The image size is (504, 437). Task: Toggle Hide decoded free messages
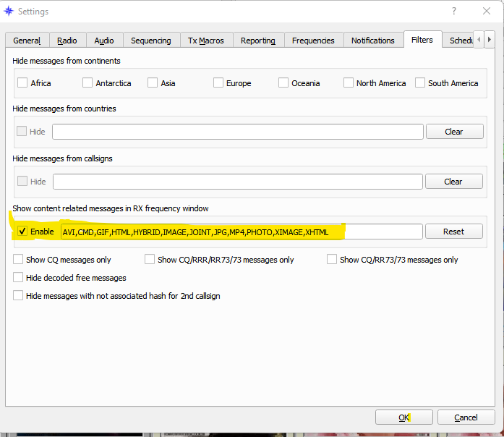pos(19,278)
